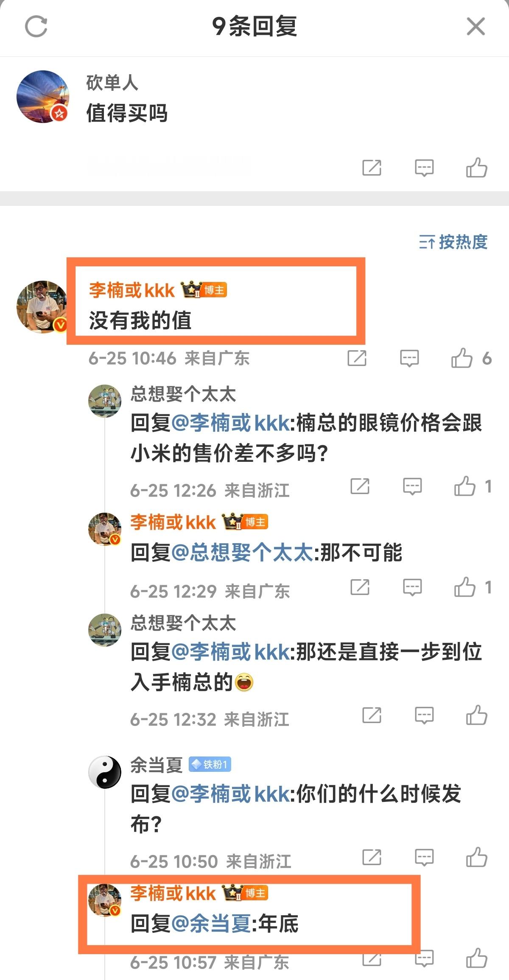
Task: Like 余当夏's 什么时候发布 reply
Action: point(476,857)
